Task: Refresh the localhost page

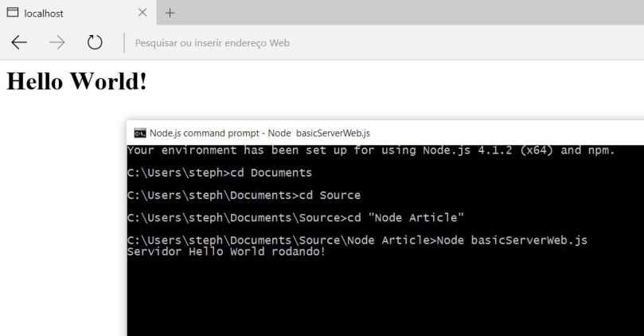Action: click(95, 43)
